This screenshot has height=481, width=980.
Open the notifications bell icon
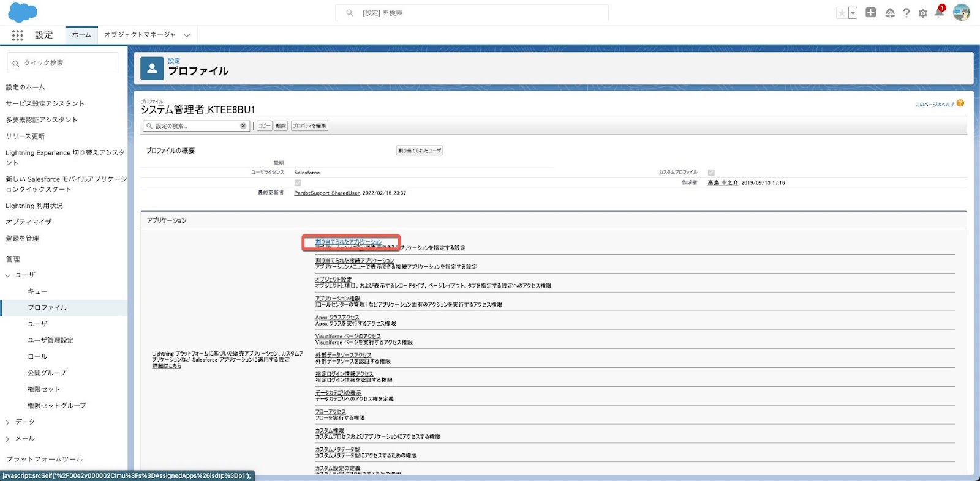[x=939, y=13]
